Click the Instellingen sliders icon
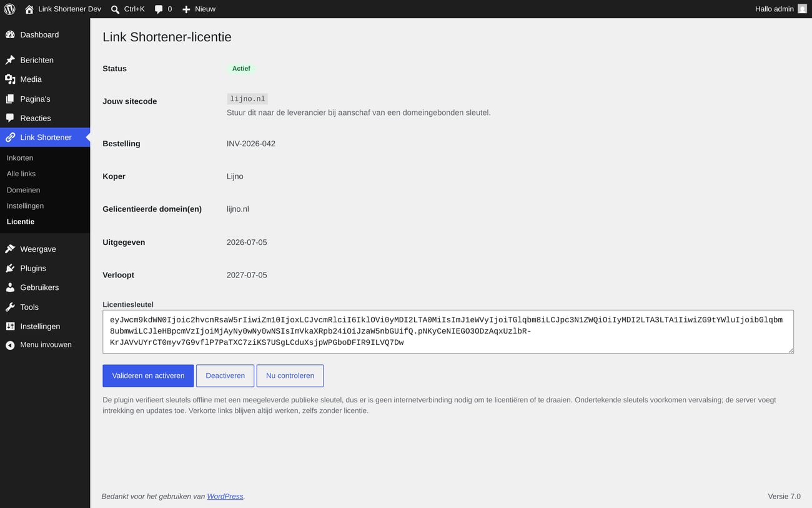Viewport: 812px width, 508px height. click(x=10, y=326)
